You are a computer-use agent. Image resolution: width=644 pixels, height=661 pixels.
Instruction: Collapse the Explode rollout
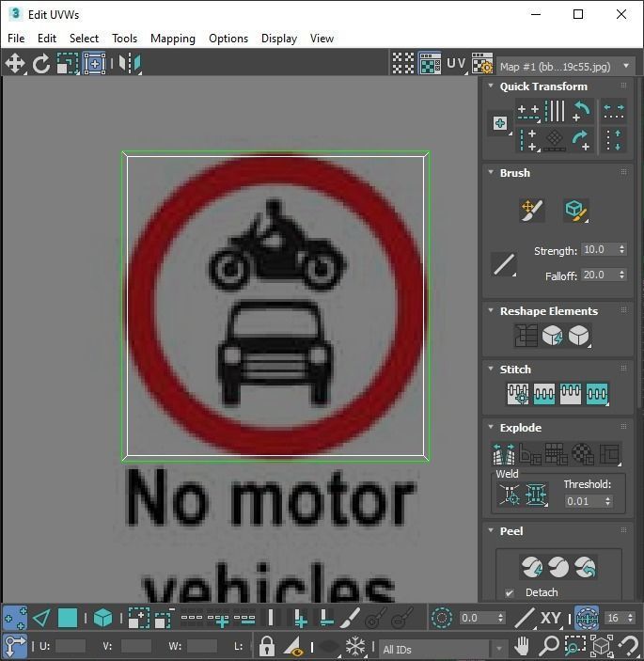491,427
